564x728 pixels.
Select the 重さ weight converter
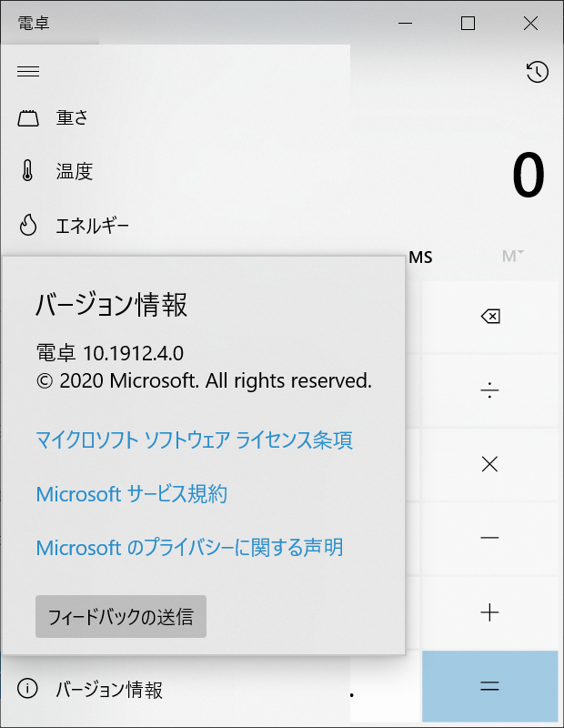point(176,118)
